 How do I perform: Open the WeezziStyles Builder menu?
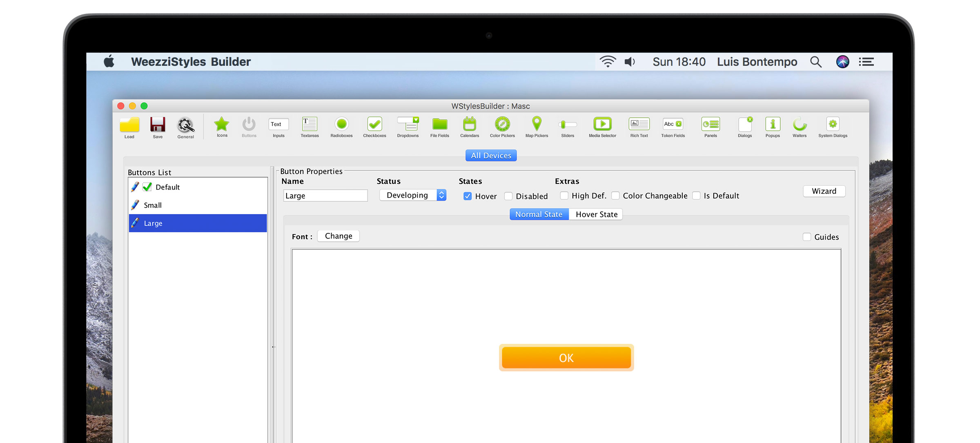tap(191, 62)
